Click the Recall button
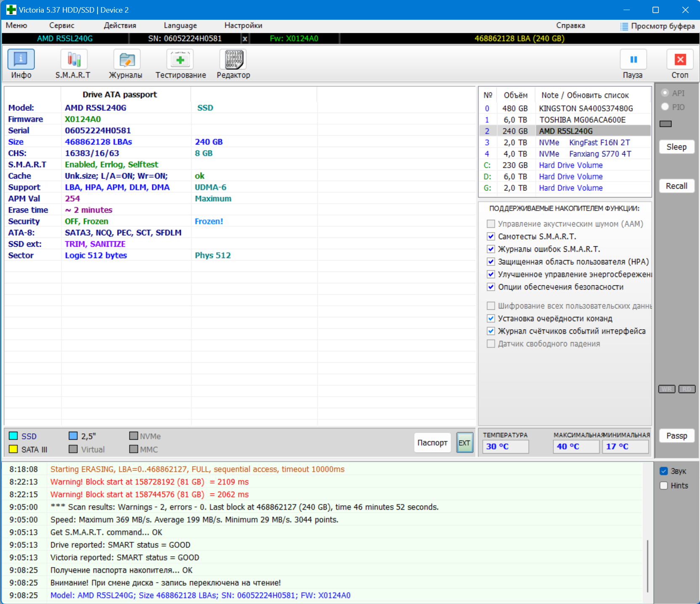700x604 pixels. (x=676, y=186)
